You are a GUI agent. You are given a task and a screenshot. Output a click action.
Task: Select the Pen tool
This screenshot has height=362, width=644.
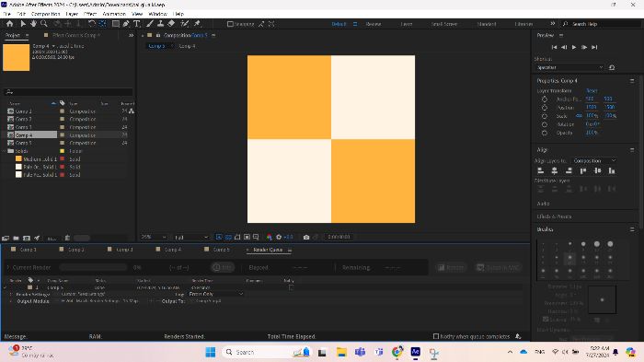click(126, 24)
